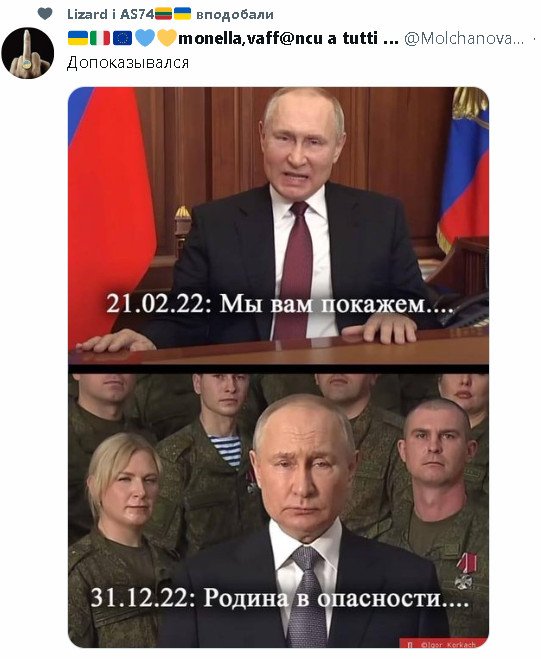
Task: Select the tweet text 'Допоказывался'
Action: [128, 63]
